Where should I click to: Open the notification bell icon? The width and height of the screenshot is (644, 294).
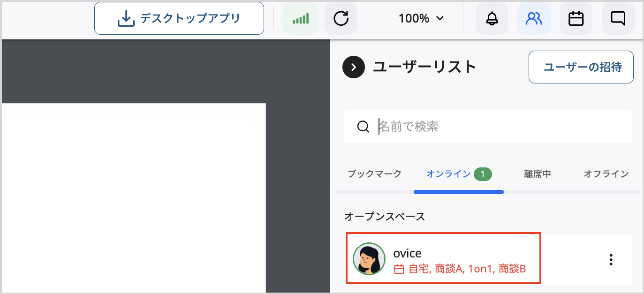point(492,18)
